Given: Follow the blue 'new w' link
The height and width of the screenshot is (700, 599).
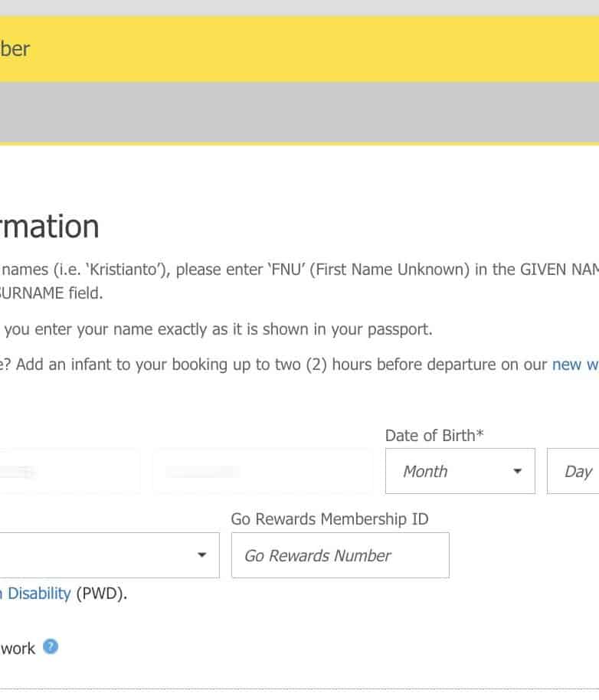Looking at the screenshot, I should tap(574, 365).
